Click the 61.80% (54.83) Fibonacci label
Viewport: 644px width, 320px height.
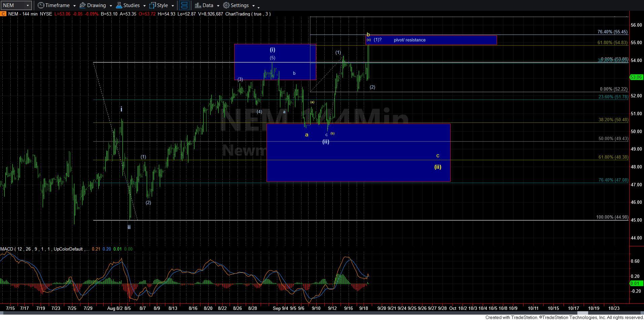point(612,43)
